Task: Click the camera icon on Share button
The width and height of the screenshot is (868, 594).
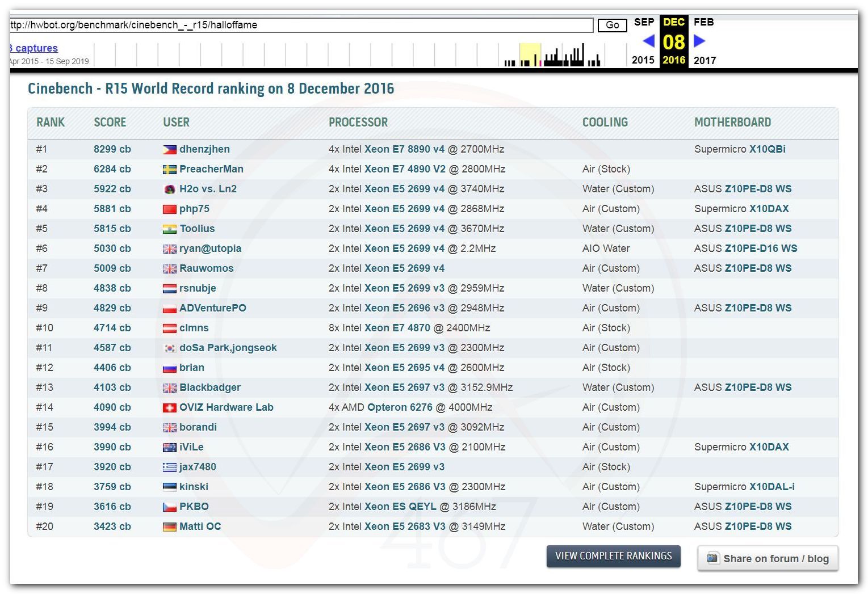Action: pos(712,558)
